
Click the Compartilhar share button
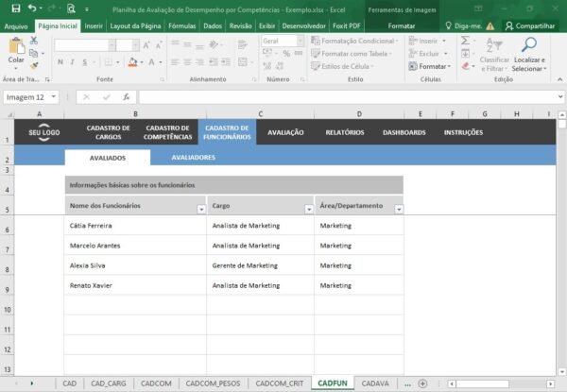[x=530, y=26]
